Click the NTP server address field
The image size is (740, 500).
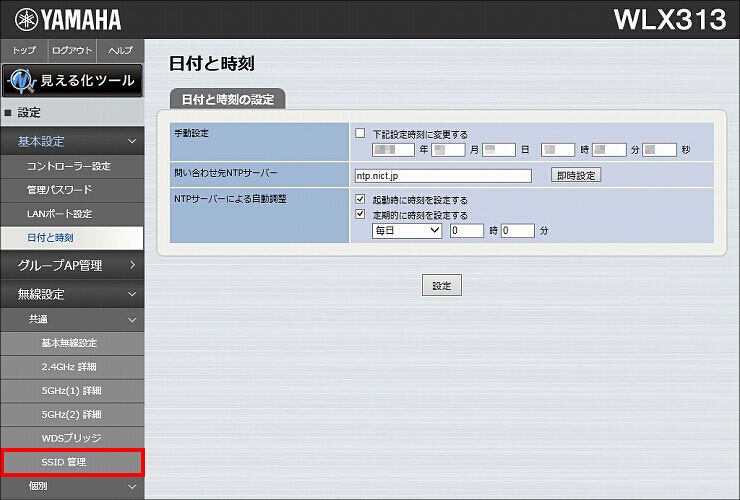pyautogui.click(x=443, y=176)
